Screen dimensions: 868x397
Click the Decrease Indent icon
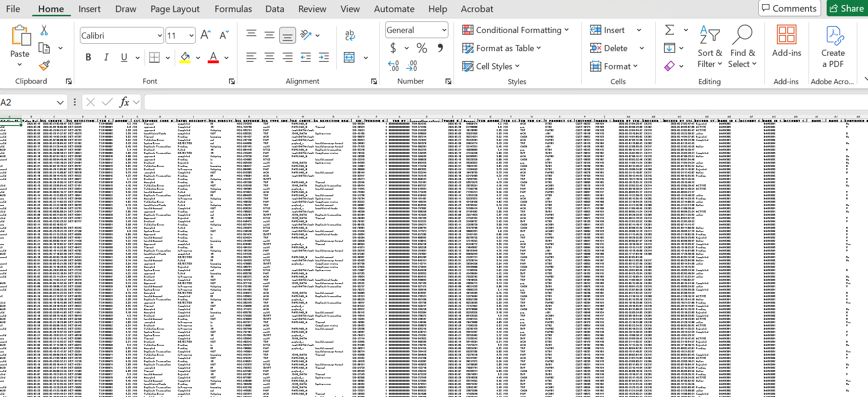click(306, 57)
